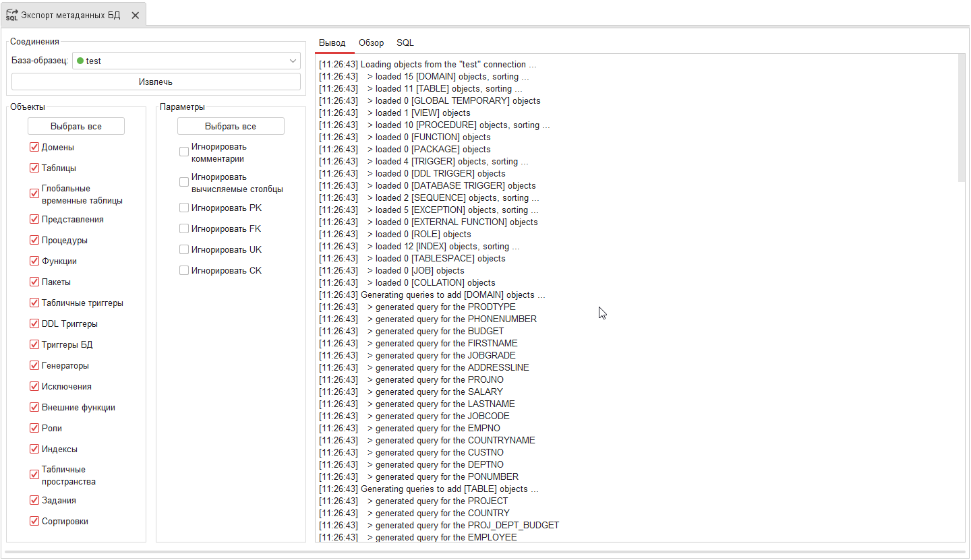Disable the Представления object type
This screenshot has width=971, height=560.
point(34,219)
